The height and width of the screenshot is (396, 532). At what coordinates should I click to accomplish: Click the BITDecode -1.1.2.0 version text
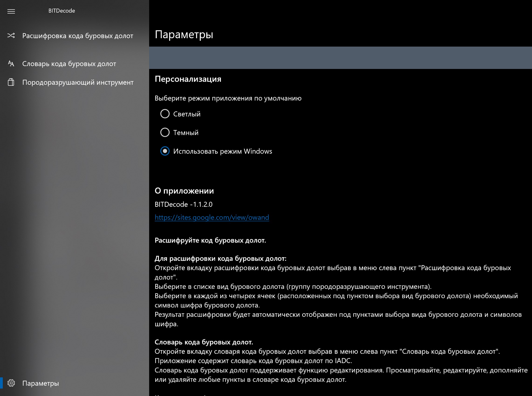(x=183, y=204)
